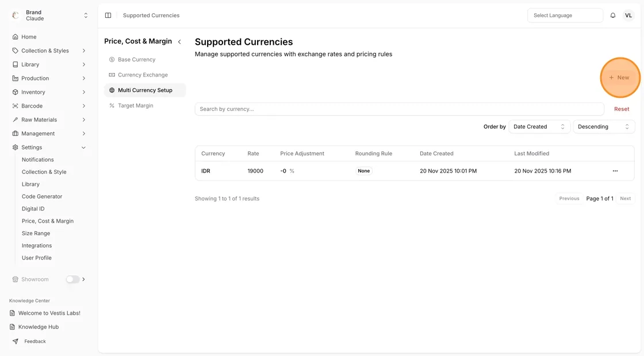
Task: Open Integrations settings
Action: coord(37,246)
